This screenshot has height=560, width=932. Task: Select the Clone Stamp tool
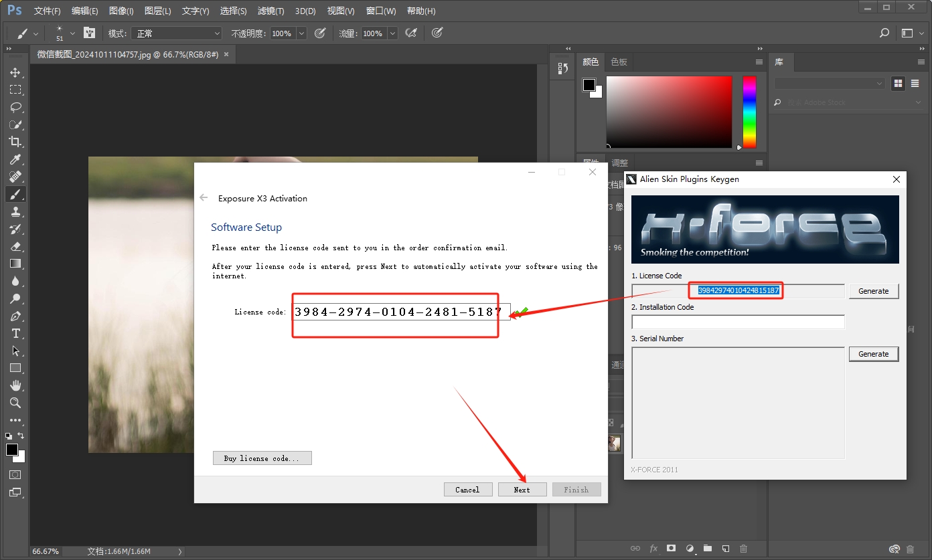point(15,211)
